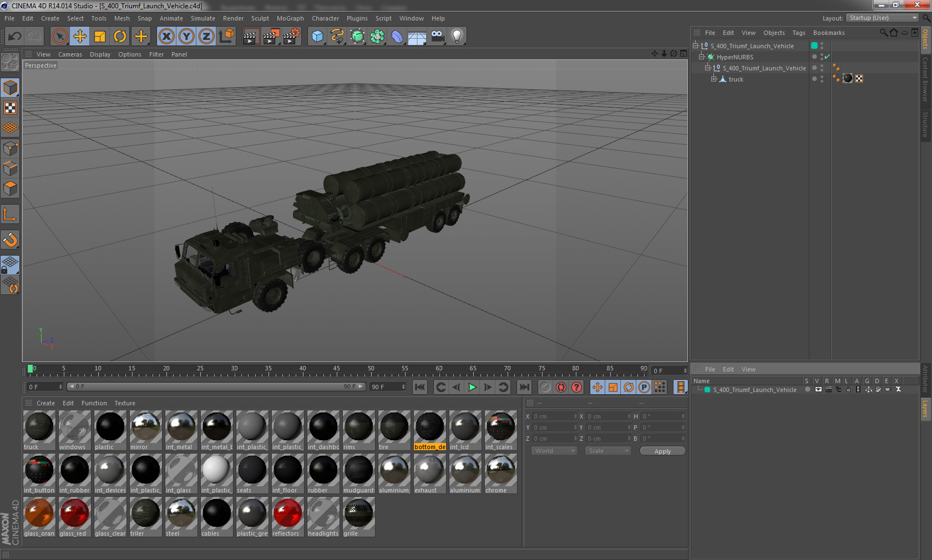932x560 pixels.
Task: Add a HyperNURBS generator icon
Action: click(x=357, y=37)
